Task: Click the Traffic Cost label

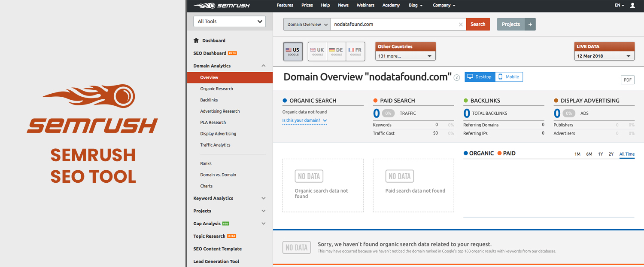Action: point(384,133)
